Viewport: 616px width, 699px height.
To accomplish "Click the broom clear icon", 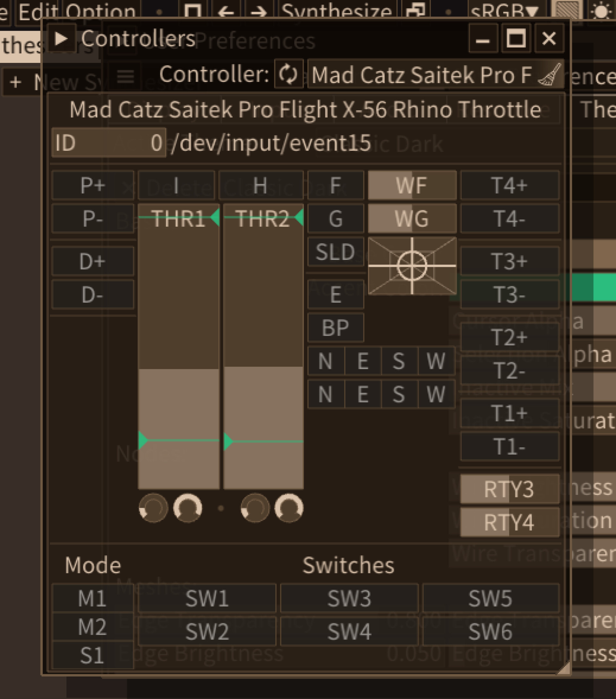I will (550, 74).
